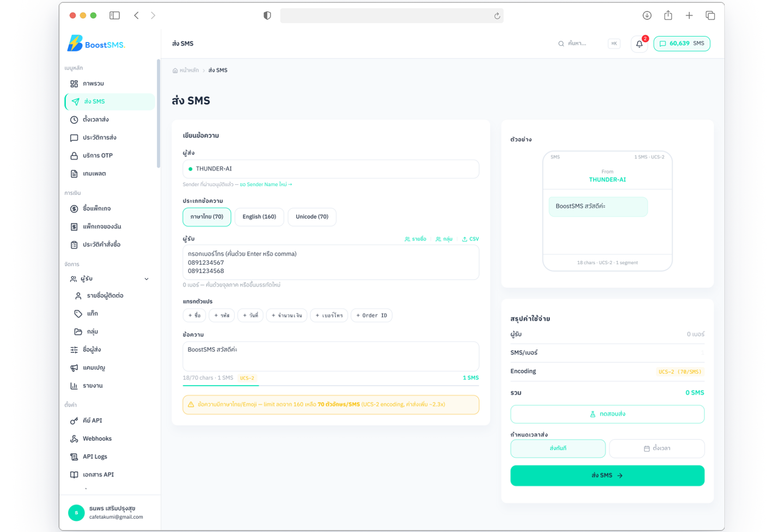This screenshot has height=532, width=778.
Task: Choose ตั้งเวลา scheduled sending option
Action: click(657, 448)
